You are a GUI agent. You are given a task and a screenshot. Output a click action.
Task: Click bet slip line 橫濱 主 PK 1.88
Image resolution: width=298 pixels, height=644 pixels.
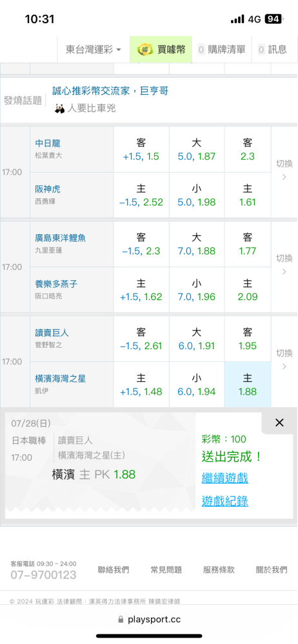pos(94,475)
